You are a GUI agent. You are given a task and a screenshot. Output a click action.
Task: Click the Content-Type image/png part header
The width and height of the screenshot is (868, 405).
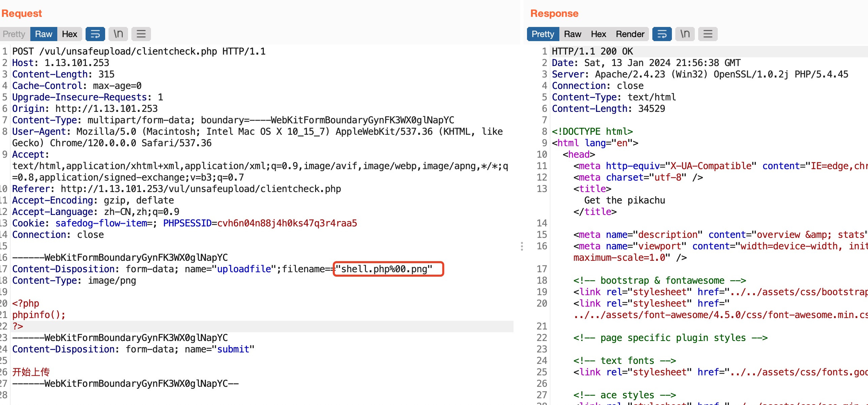[74, 280]
